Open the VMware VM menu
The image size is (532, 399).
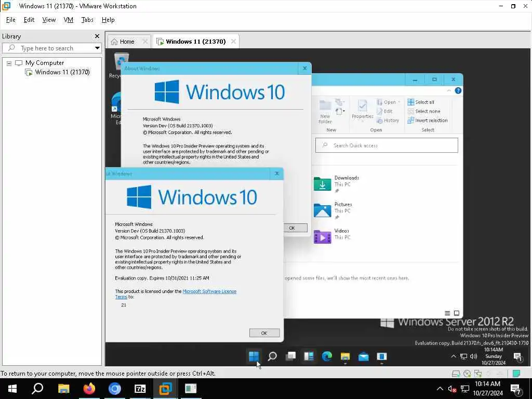coord(68,20)
